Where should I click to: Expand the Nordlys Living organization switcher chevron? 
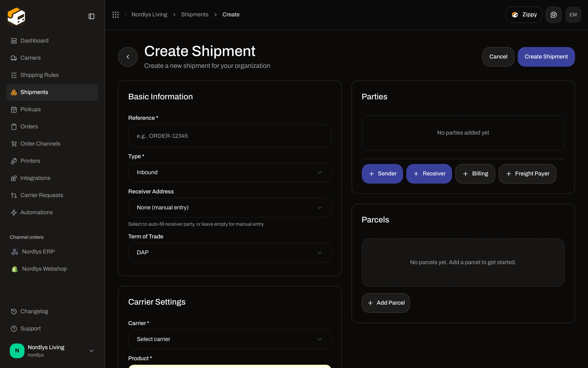(91, 351)
